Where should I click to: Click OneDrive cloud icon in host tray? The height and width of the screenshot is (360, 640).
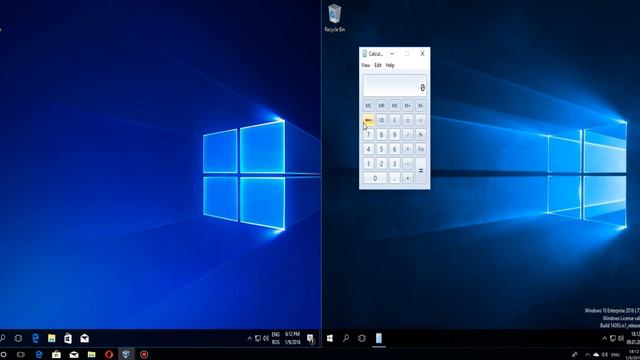click(x=596, y=354)
